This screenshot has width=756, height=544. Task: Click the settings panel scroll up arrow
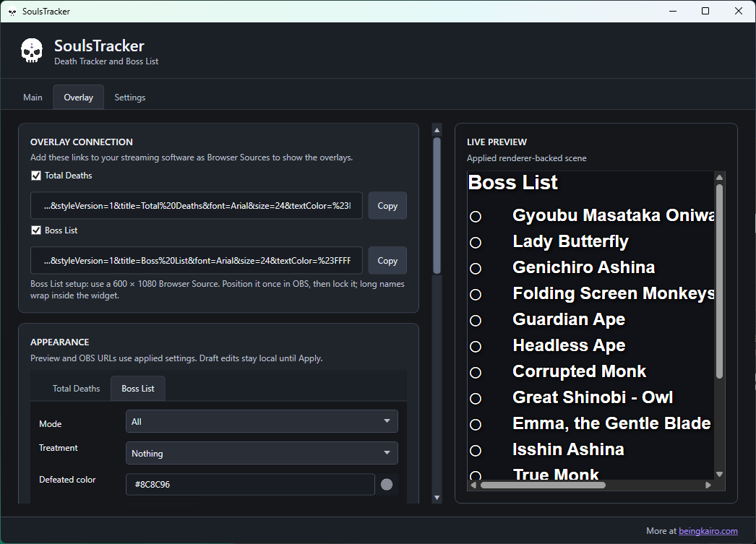click(x=437, y=130)
